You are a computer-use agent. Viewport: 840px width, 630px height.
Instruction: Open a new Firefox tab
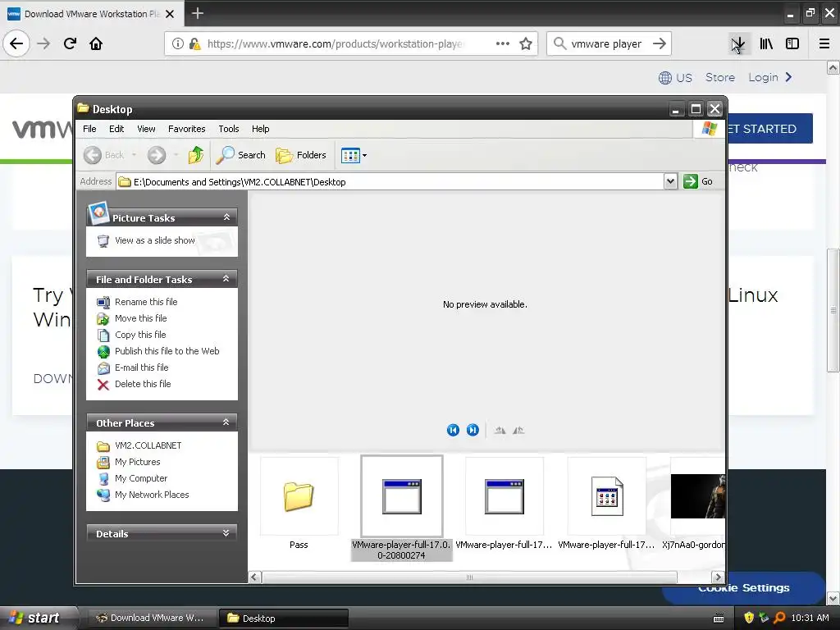(x=197, y=13)
